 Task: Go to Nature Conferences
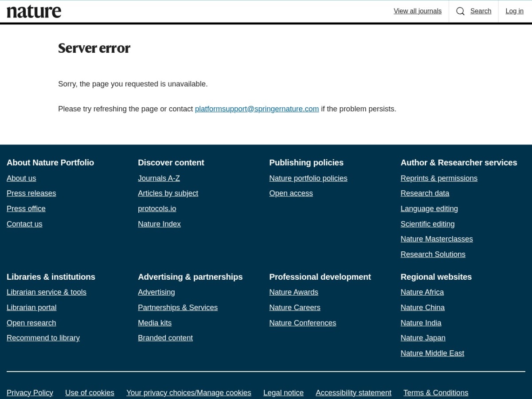coord(302,323)
